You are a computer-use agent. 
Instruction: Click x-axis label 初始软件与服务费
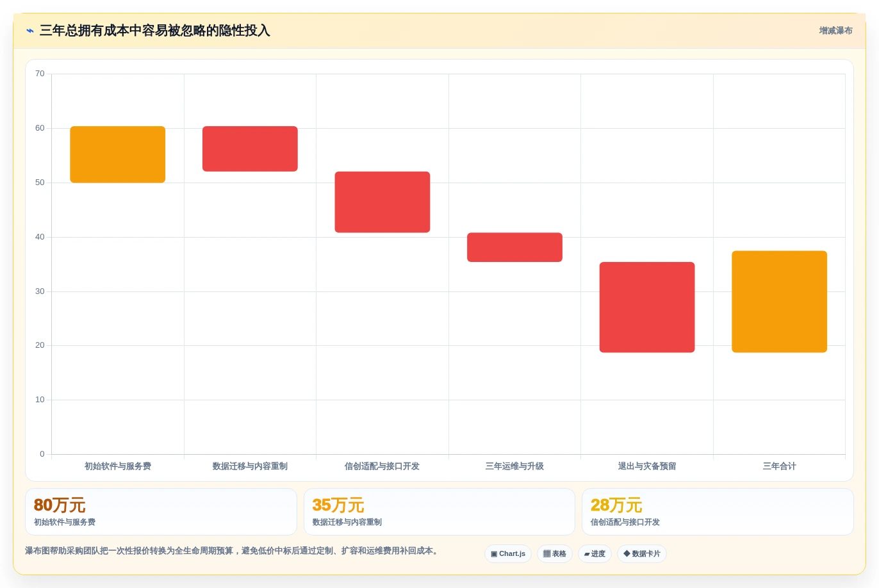pos(118,466)
